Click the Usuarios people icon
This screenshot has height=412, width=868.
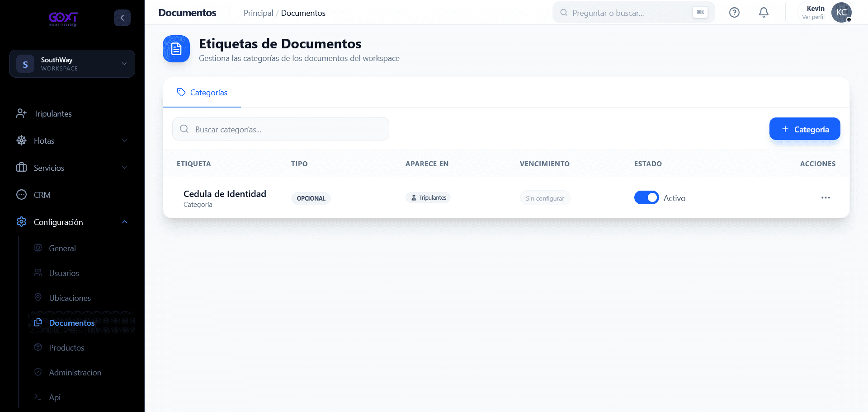click(38, 272)
